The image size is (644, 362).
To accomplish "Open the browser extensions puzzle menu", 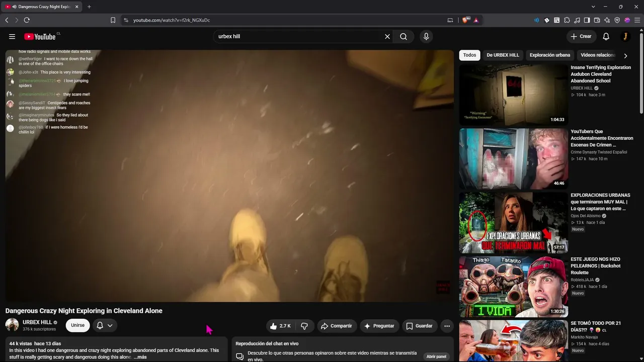I will [567, 20].
